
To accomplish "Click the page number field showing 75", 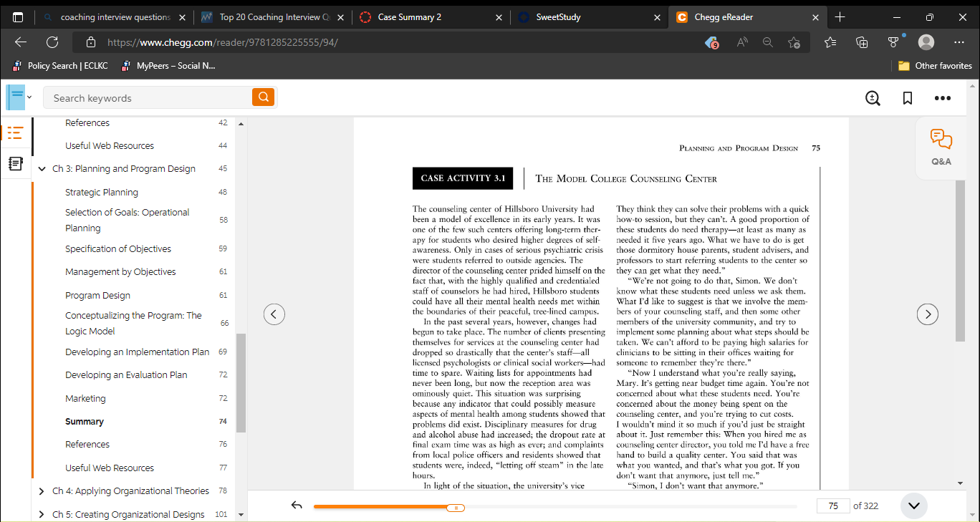I will (x=833, y=506).
